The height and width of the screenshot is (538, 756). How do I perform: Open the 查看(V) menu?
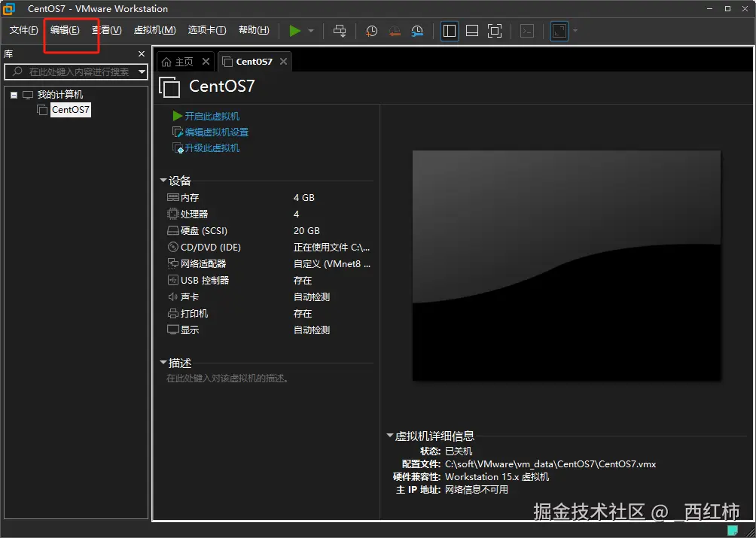tap(107, 30)
